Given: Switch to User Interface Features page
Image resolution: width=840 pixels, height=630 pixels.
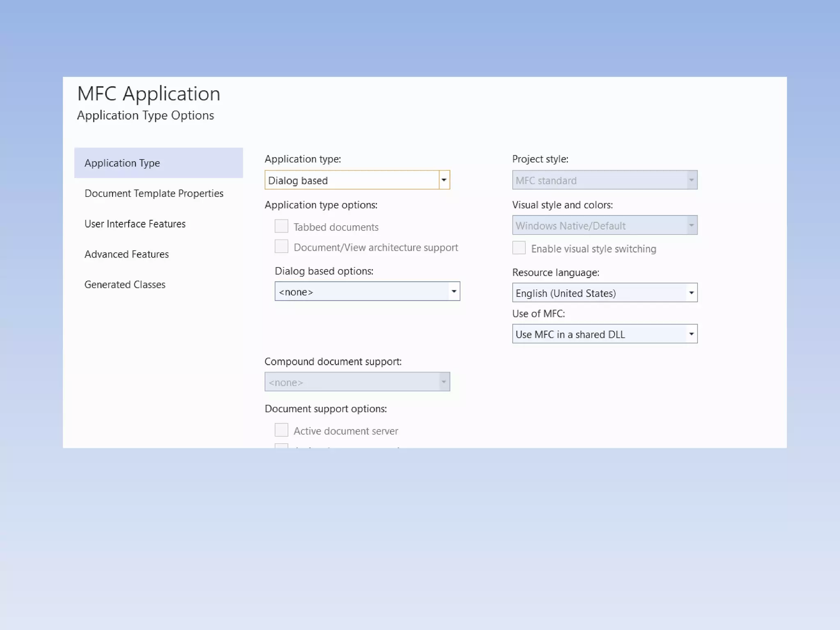Looking at the screenshot, I should click(135, 224).
